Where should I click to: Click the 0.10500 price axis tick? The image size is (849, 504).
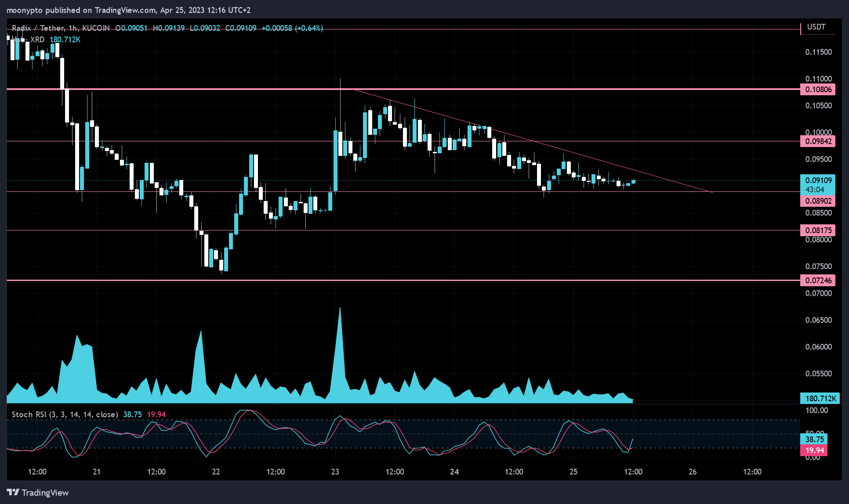(819, 105)
